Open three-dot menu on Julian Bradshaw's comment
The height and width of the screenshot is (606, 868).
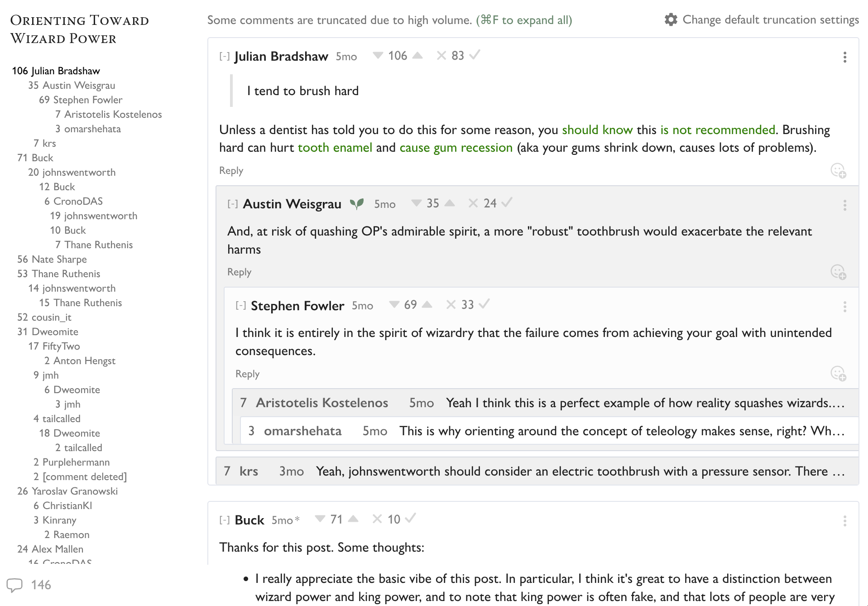tap(844, 57)
